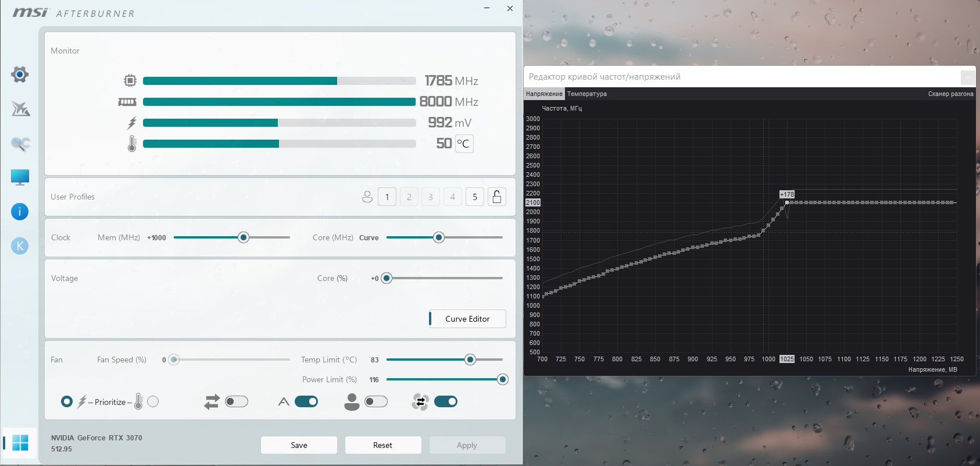
Task: Click the memory module icon in Monitor
Action: (127, 102)
